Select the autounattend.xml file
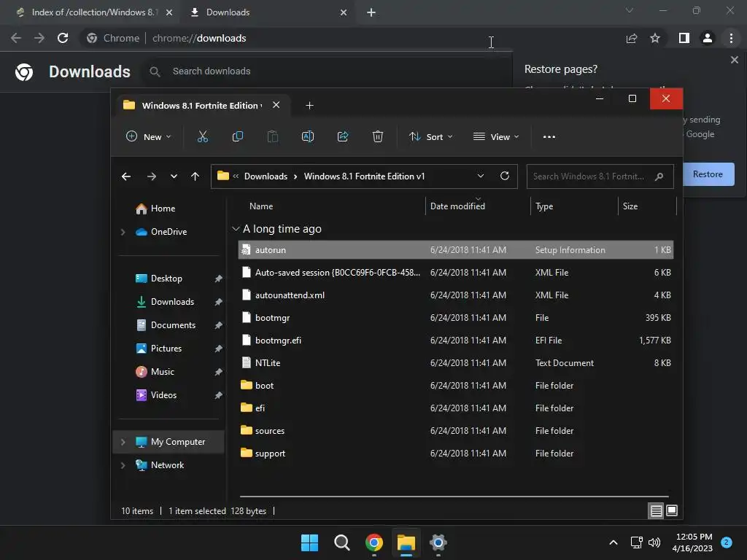Image resolution: width=747 pixels, height=560 pixels. [x=456, y=295]
